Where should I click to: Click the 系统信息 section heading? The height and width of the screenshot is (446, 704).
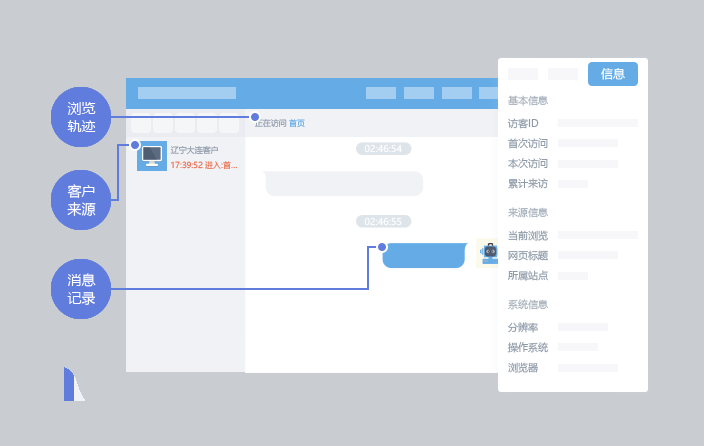(x=528, y=305)
